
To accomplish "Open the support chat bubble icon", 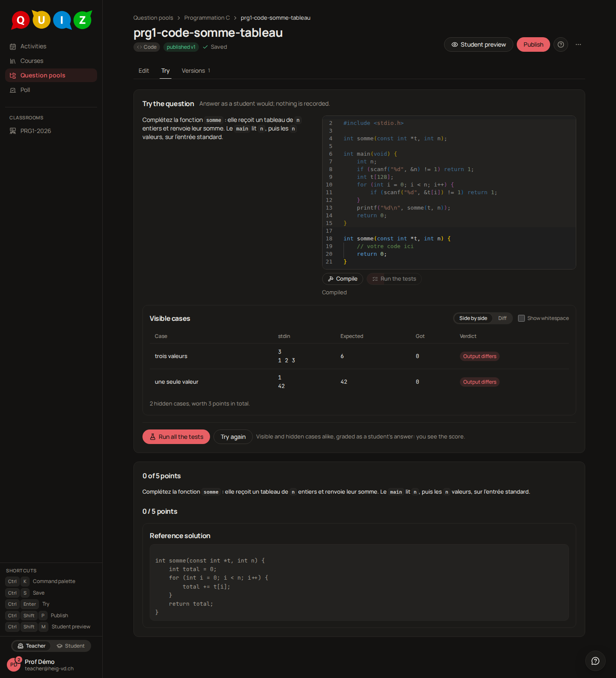I will [x=595, y=661].
